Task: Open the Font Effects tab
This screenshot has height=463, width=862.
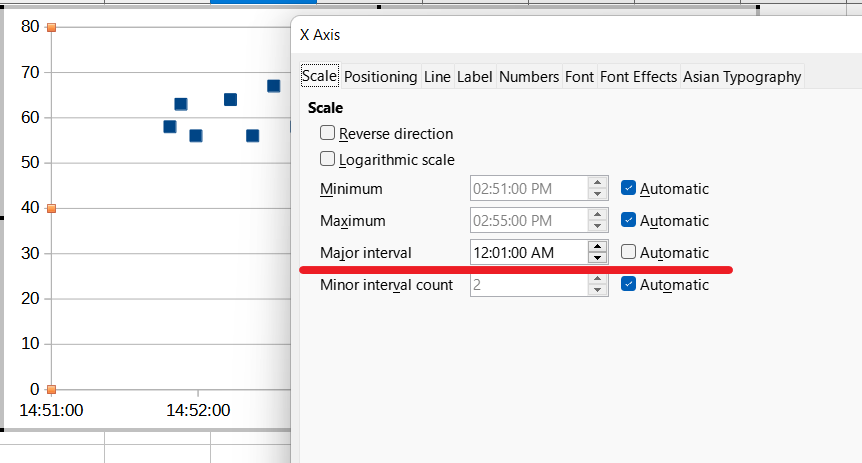Action: point(638,76)
